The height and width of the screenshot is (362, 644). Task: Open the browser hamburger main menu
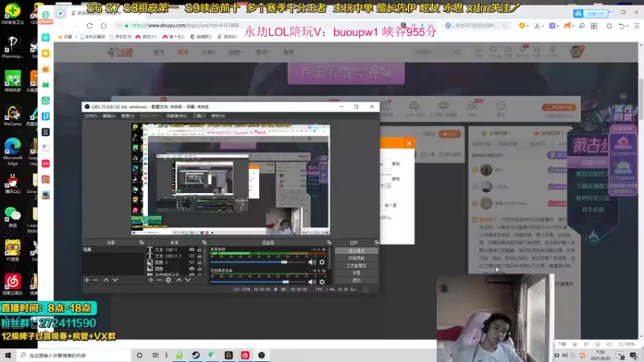click(637, 26)
